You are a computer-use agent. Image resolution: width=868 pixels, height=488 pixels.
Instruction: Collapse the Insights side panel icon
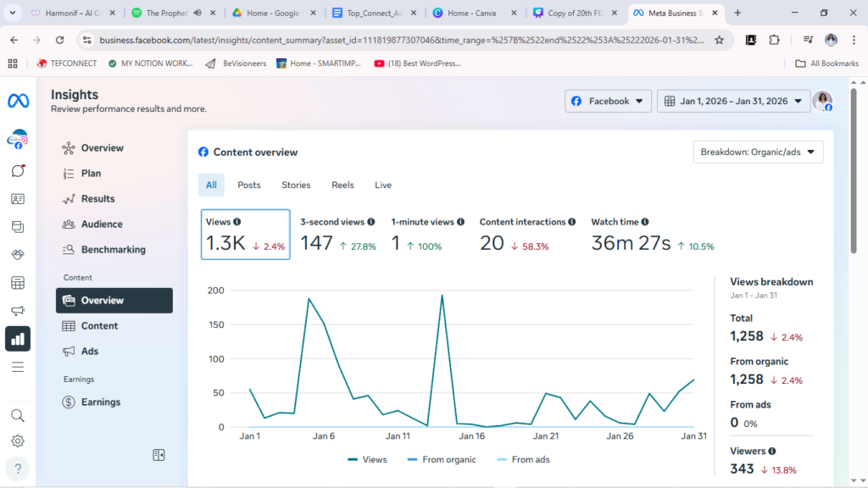(x=159, y=455)
